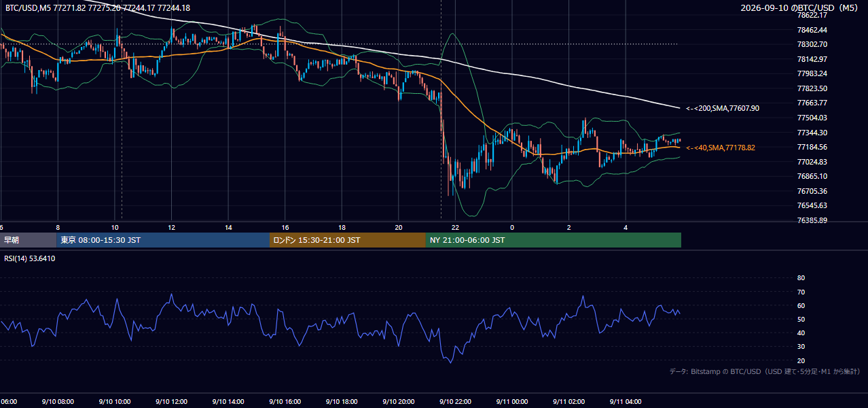868x408 pixels.
Task: Click price axis label 77344.30
Action: 812,133
